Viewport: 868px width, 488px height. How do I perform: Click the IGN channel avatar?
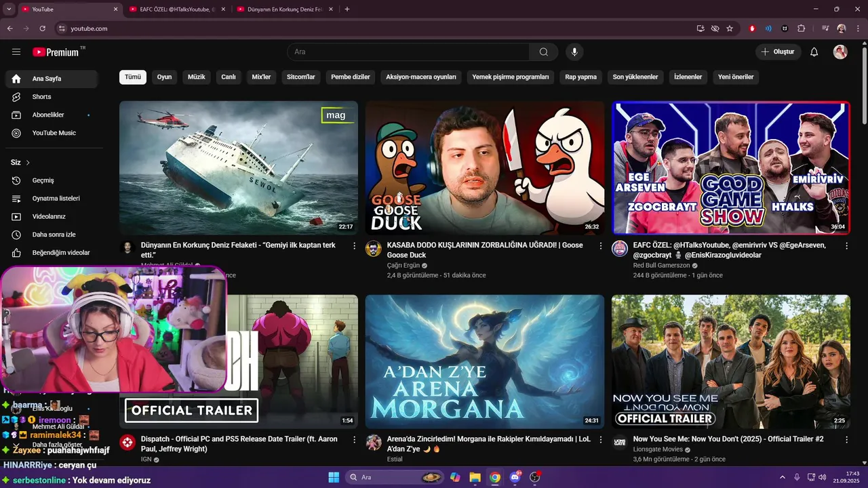point(127,443)
